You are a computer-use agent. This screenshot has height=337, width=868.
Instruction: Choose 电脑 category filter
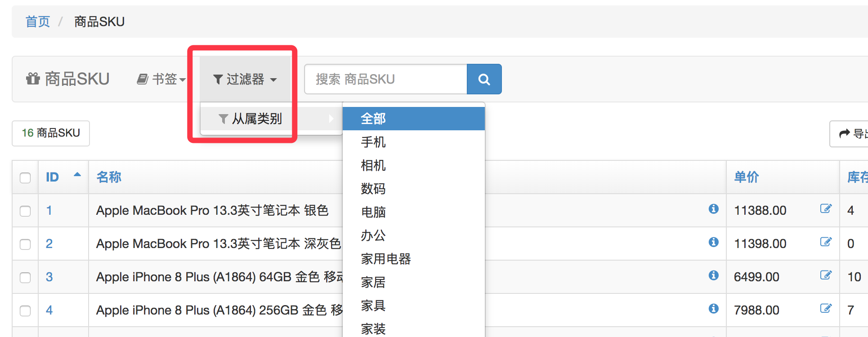click(x=414, y=212)
